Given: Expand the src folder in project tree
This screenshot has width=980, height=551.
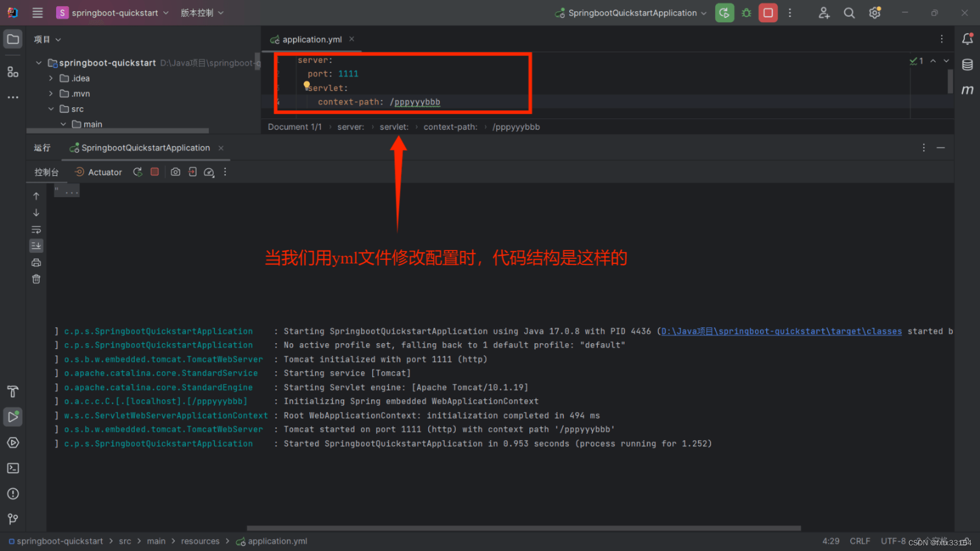Looking at the screenshot, I should click(51, 109).
